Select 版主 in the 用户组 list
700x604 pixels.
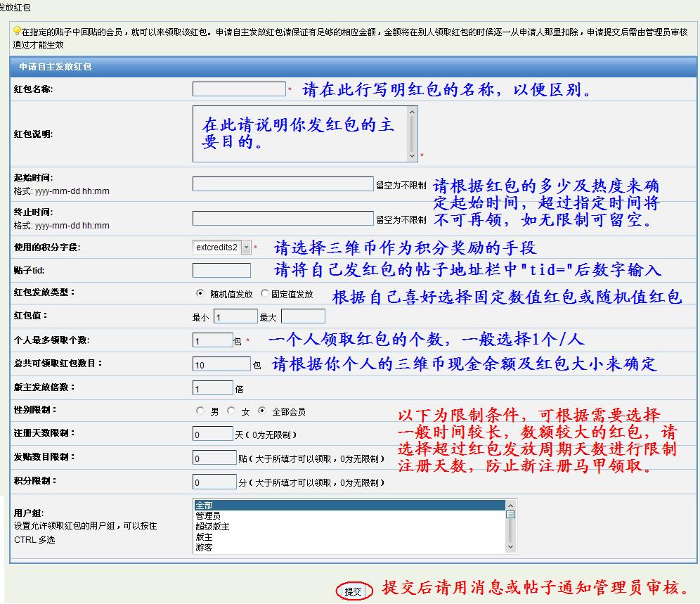349,537
